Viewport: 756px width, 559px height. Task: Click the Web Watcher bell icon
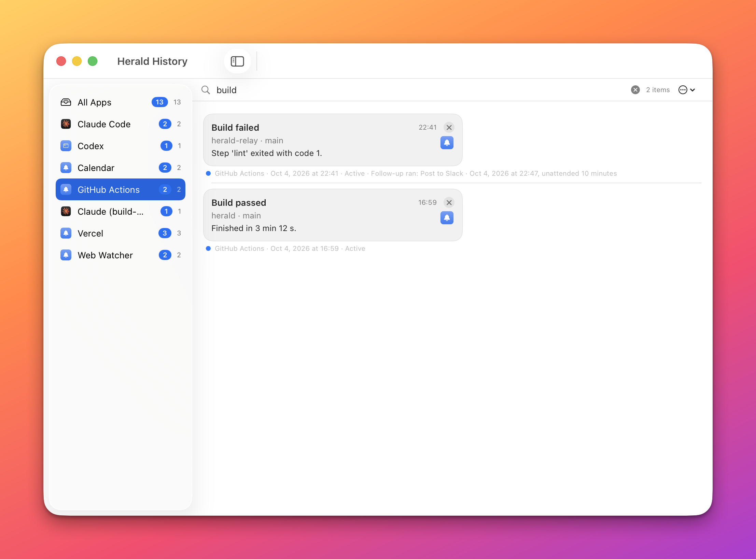click(x=66, y=255)
